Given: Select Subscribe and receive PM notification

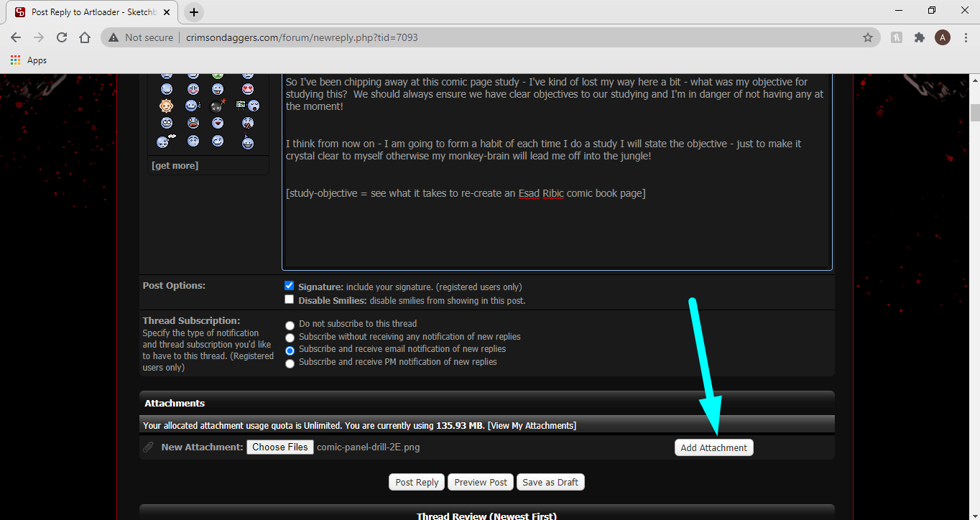Looking at the screenshot, I should (x=290, y=363).
